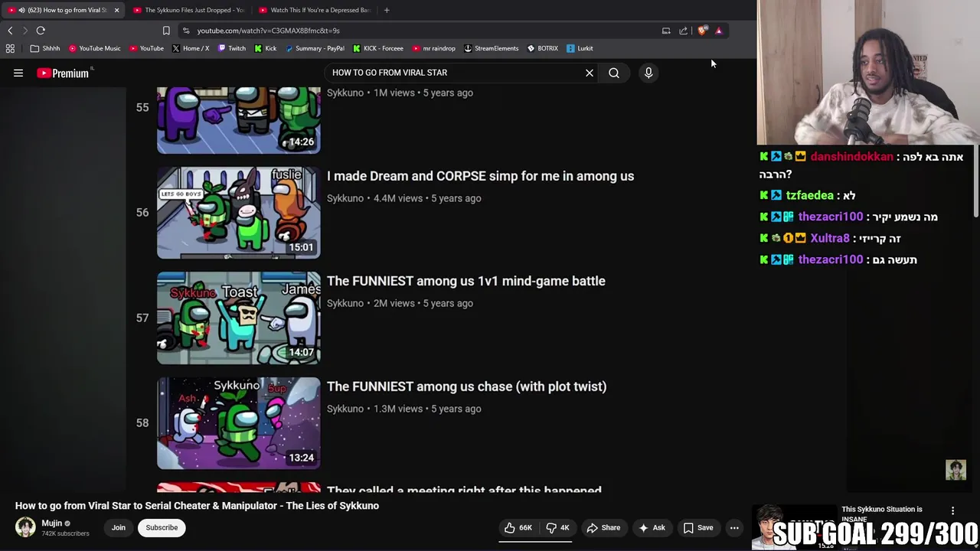Dislike the video with 4K dislikes
This screenshot has width=980, height=551.
click(557, 527)
